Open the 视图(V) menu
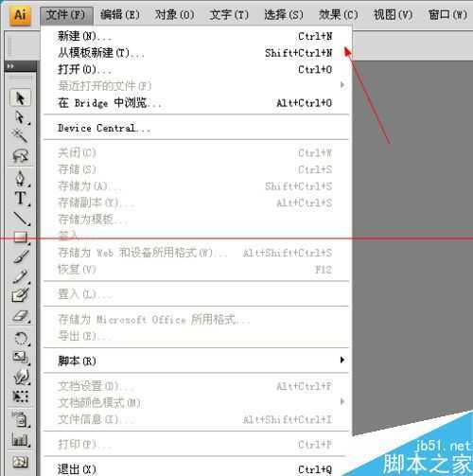 (394, 15)
